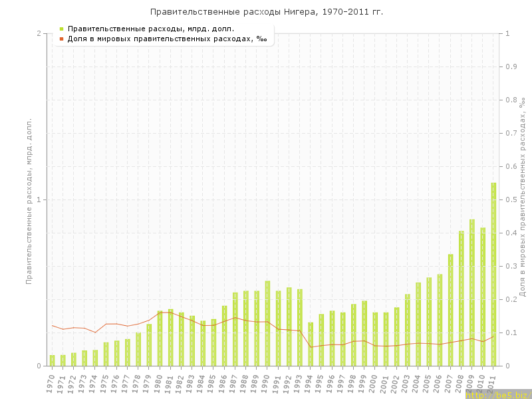The width and height of the screenshot is (532, 399).
Task: Open the be5.biz watermark link
Action: click(498, 394)
